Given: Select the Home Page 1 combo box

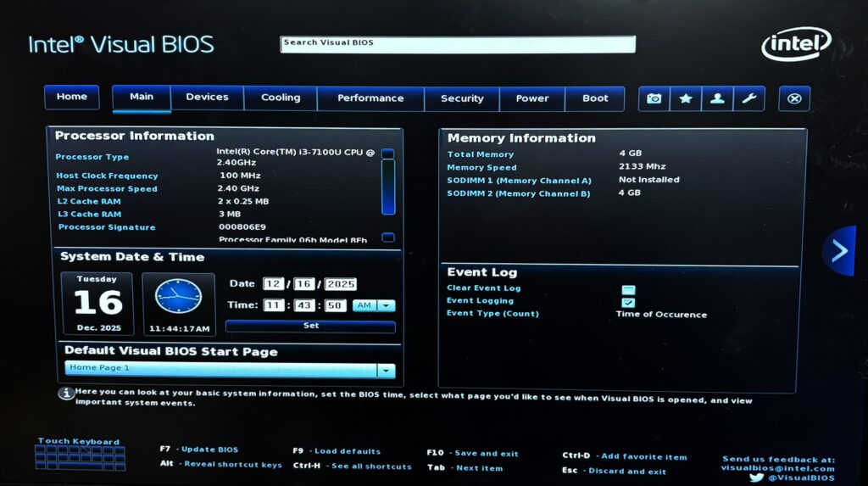Looking at the screenshot, I should tap(230, 370).
